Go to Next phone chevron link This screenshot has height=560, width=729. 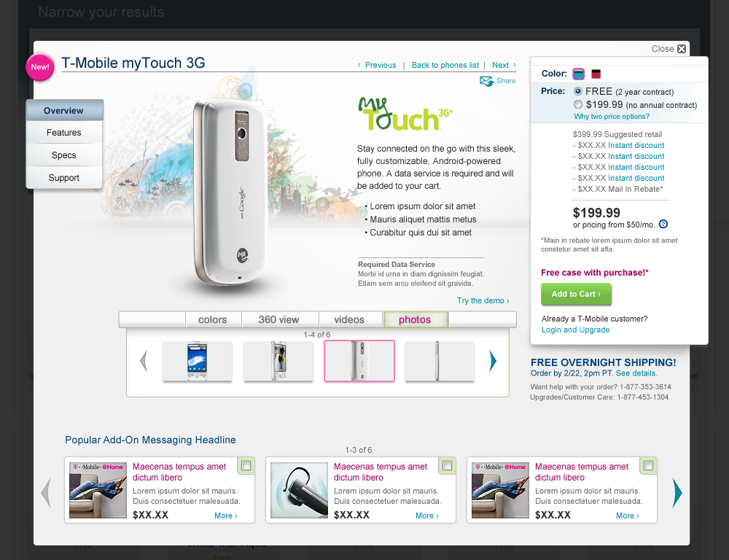[x=504, y=65]
